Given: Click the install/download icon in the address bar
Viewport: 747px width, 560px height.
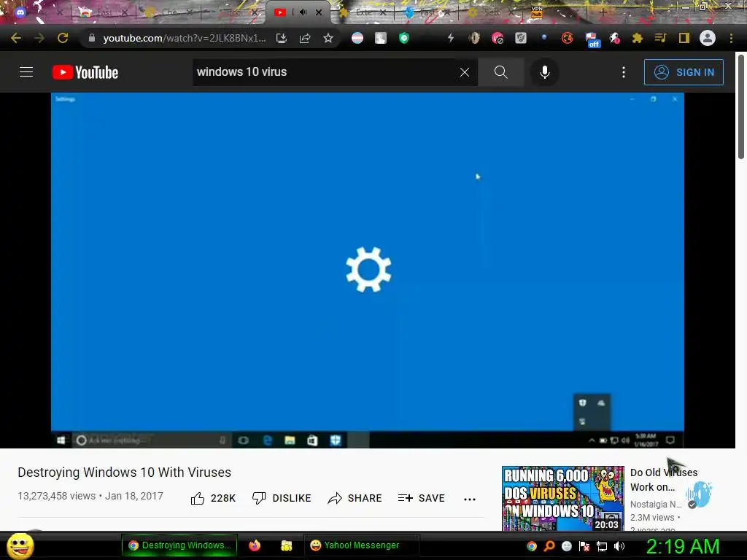Looking at the screenshot, I should coord(282,38).
